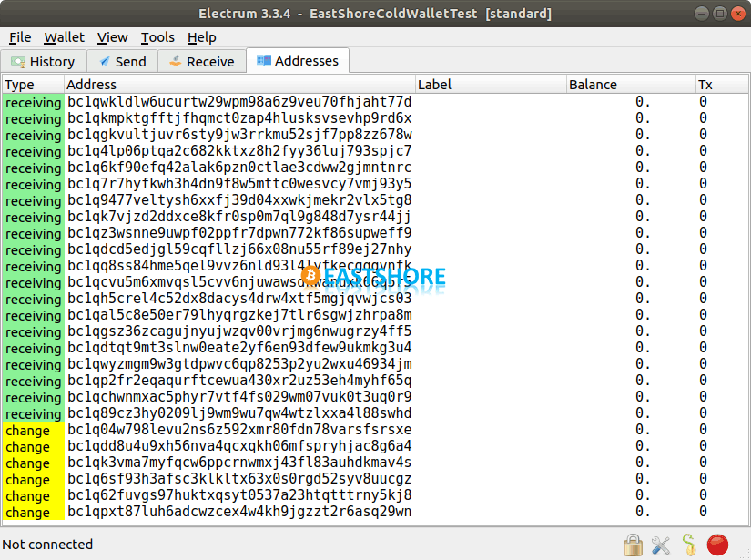This screenshot has width=751, height=560.
Task: Click the History tab icon
Action: tap(18, 62)
